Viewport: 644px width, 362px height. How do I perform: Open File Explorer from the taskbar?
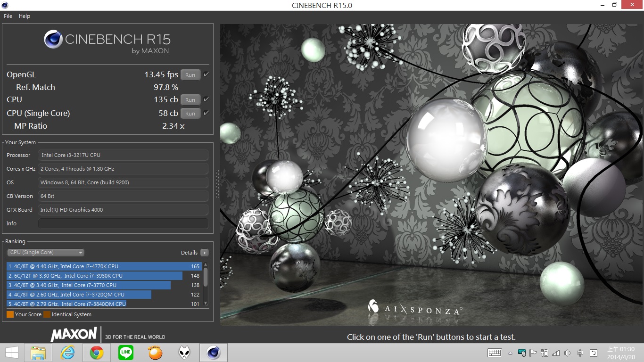pos(38,353)
